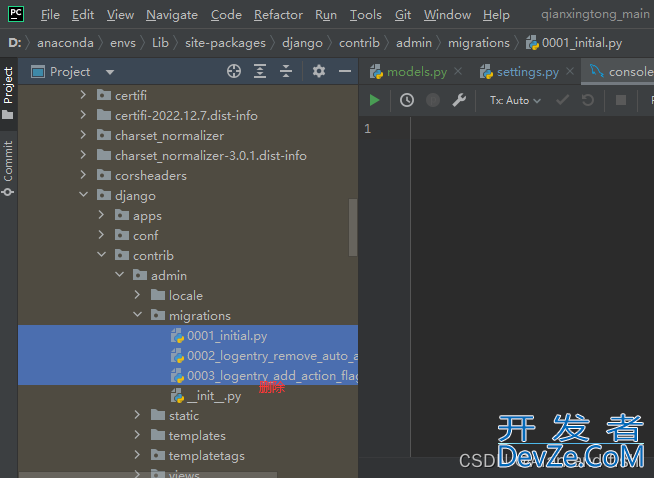This screenshot has width=654, height=478.
Task: Expand the certifi folder
Action: tap(83, 95)
